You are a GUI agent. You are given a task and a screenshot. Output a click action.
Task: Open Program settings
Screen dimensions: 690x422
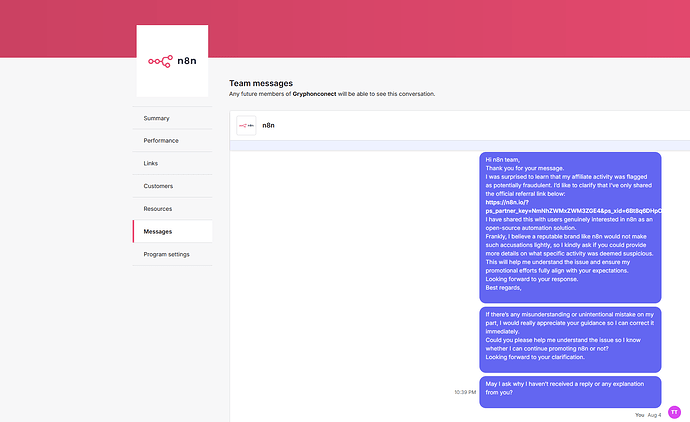coord(172,254)
